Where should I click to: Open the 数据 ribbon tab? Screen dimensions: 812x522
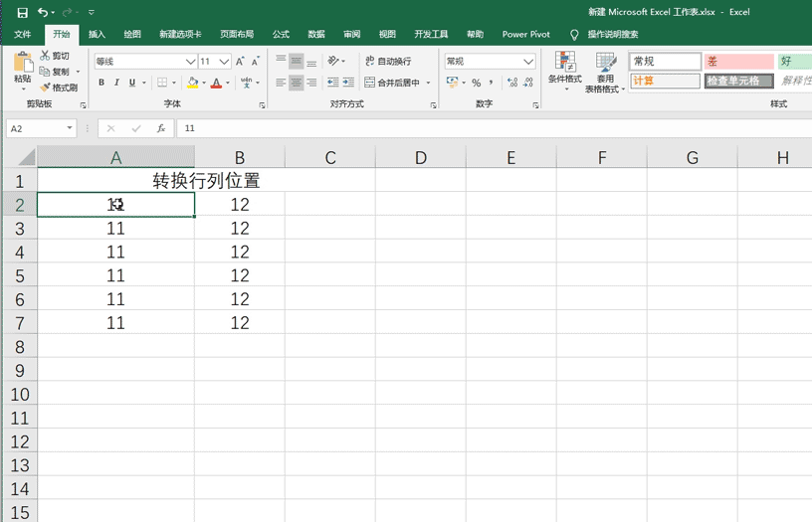pos(316,34)
